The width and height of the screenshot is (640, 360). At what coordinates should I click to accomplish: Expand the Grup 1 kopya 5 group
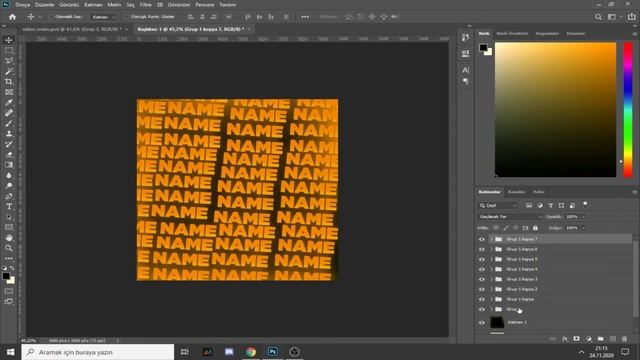pos(491,259)
